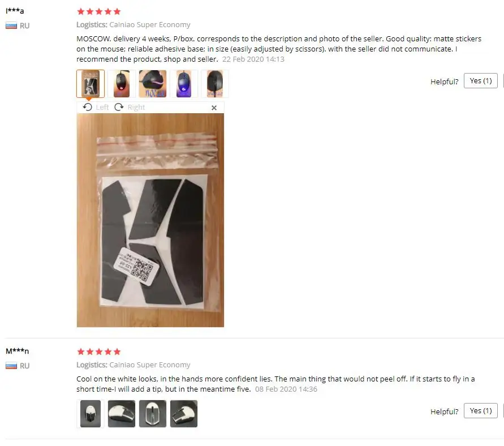
Task: Open M***n's first white mouse thumbnail
Action: click(x=91, y=414)
